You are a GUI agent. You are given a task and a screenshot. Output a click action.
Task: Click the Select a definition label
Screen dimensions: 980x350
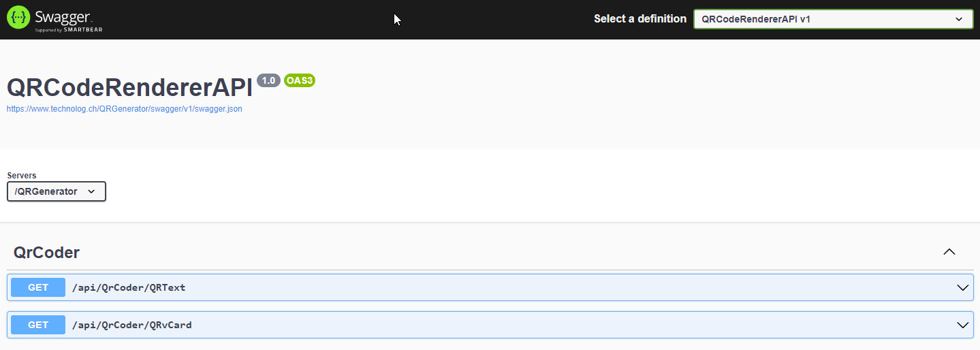640,19
